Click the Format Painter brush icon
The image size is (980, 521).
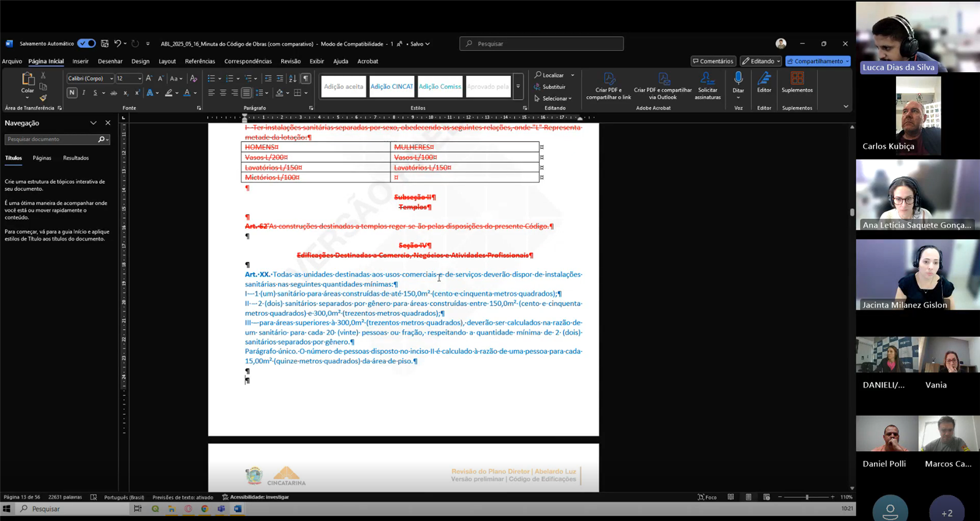coord(43,97)
